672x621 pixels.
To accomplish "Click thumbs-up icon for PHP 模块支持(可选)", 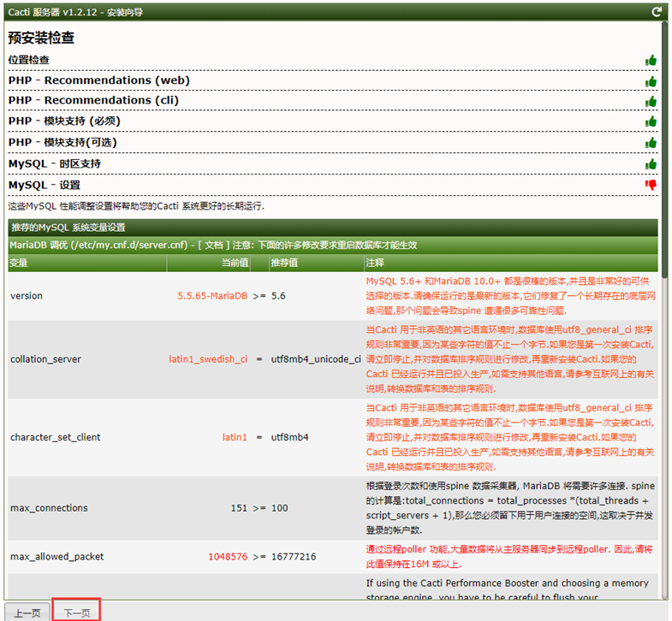I will point(651,143).
